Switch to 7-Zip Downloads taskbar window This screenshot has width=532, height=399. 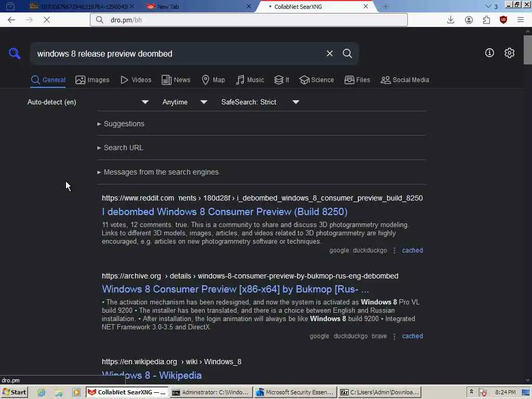click(x=380, y=392)
